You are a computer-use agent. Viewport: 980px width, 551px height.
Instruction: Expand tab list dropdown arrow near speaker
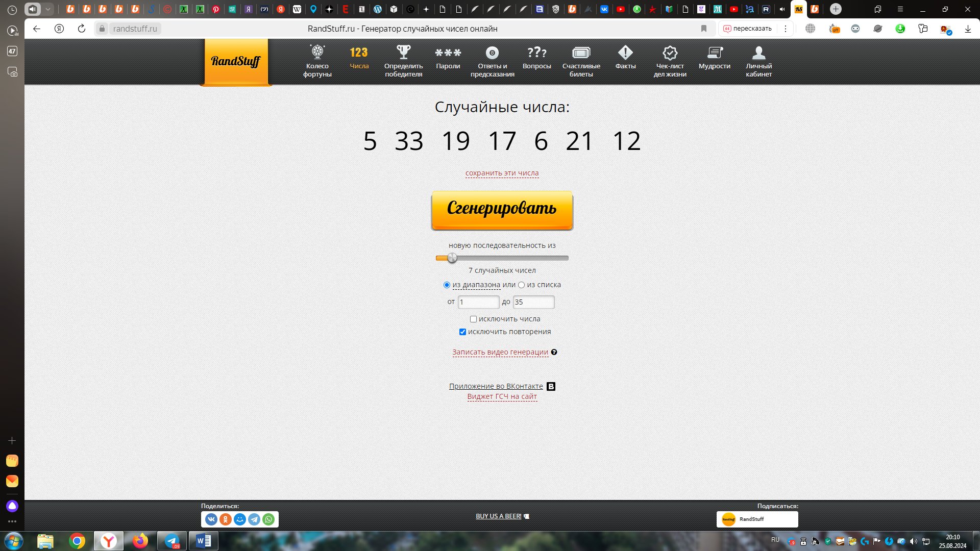click(x=48, y=9)
